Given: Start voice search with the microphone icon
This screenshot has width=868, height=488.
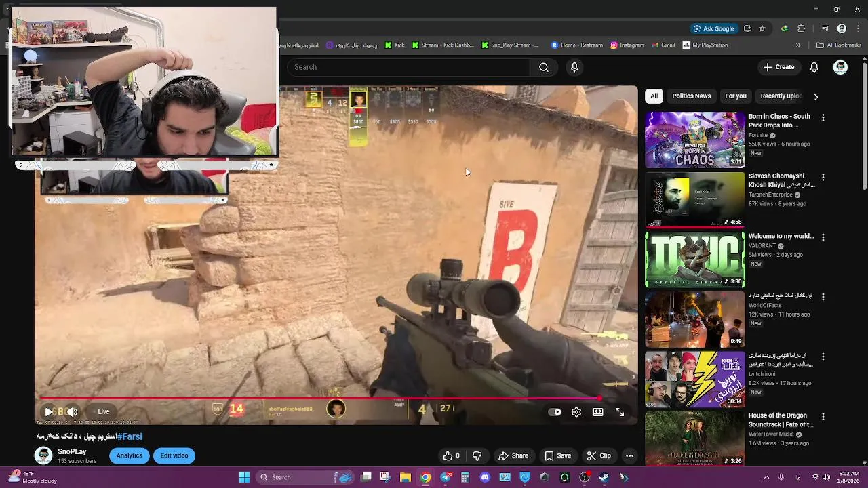Looking at the screenshot, I should click(574, 67).
